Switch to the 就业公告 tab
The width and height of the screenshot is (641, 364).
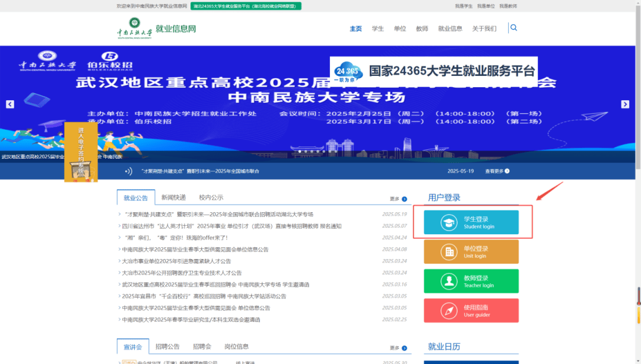pyautogui.click(x=136, y=198)
